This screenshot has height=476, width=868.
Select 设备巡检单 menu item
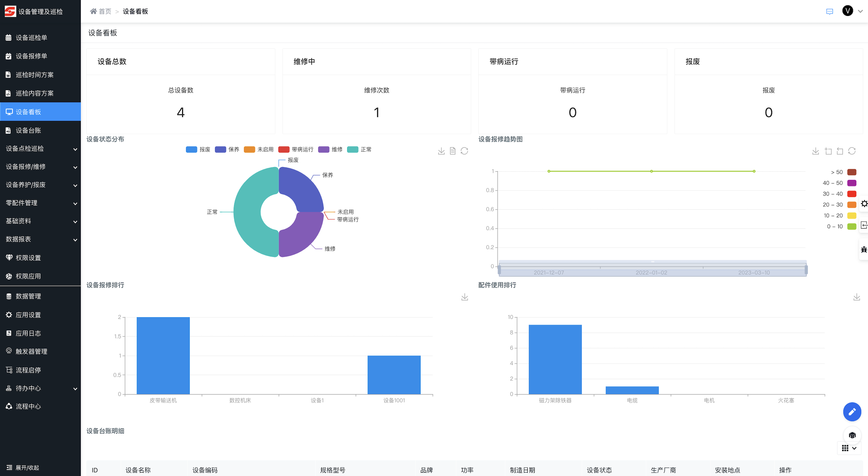[31, 38]
